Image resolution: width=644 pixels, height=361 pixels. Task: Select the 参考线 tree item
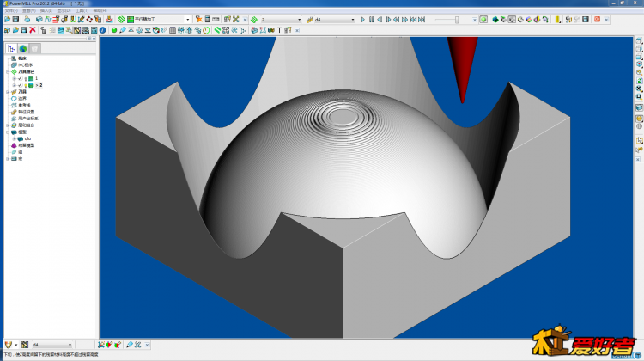click(24, 105)
